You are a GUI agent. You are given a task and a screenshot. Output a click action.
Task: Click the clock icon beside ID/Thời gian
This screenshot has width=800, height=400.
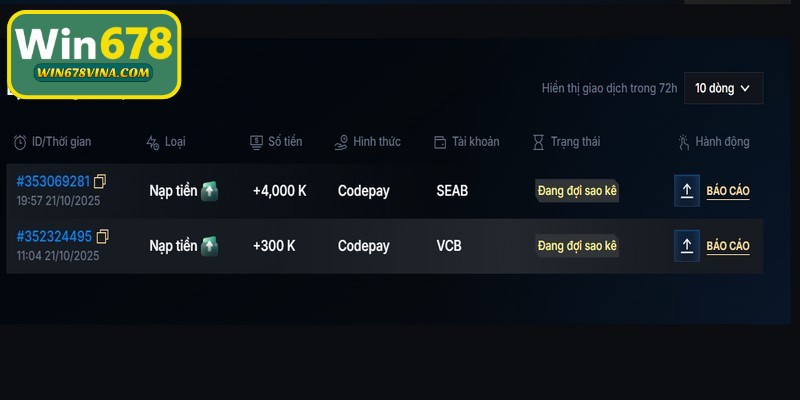point(20,142)
